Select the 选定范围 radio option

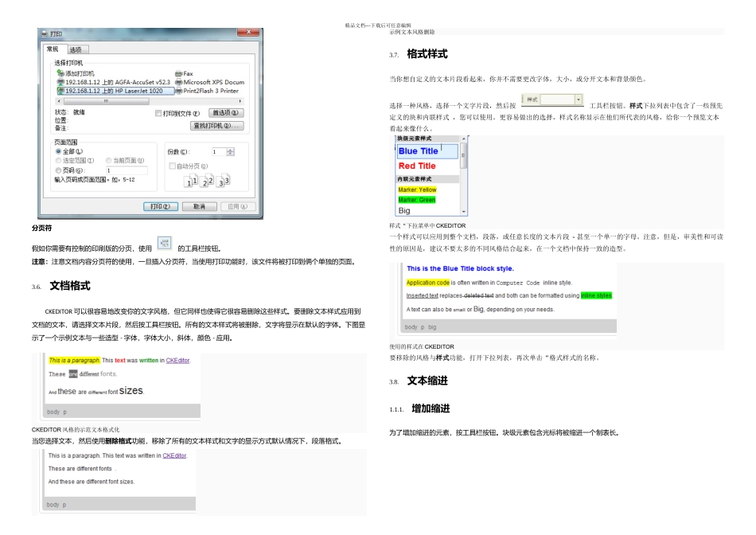[x=58, y=161]
